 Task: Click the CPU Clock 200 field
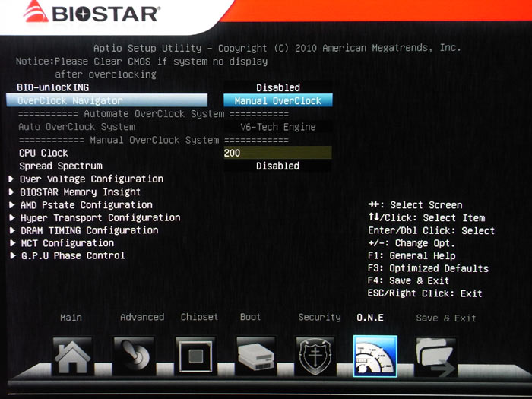click(278, 153)
